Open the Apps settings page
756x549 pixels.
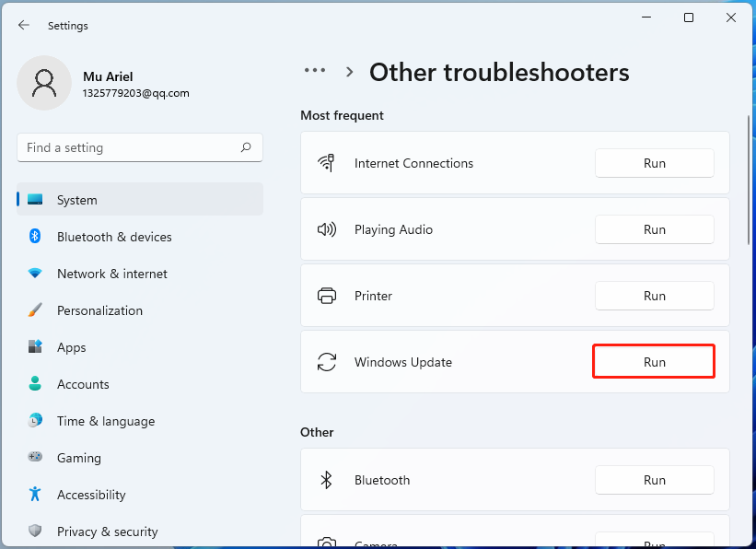(140, 347)
